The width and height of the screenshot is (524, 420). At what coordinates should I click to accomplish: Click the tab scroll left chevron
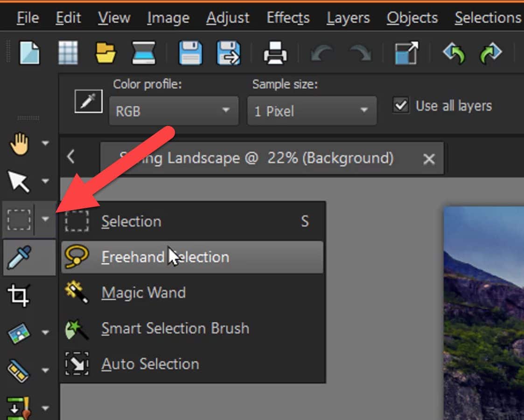point(71,157)
